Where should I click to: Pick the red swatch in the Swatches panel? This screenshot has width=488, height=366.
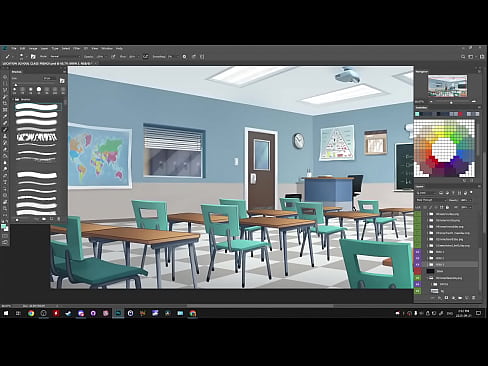[460, 114]
